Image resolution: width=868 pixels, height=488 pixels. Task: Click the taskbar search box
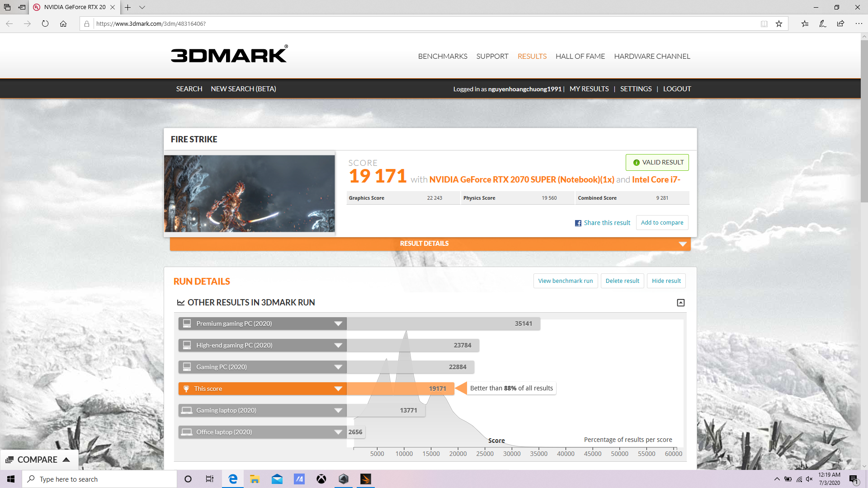click(x=99, y=479)
